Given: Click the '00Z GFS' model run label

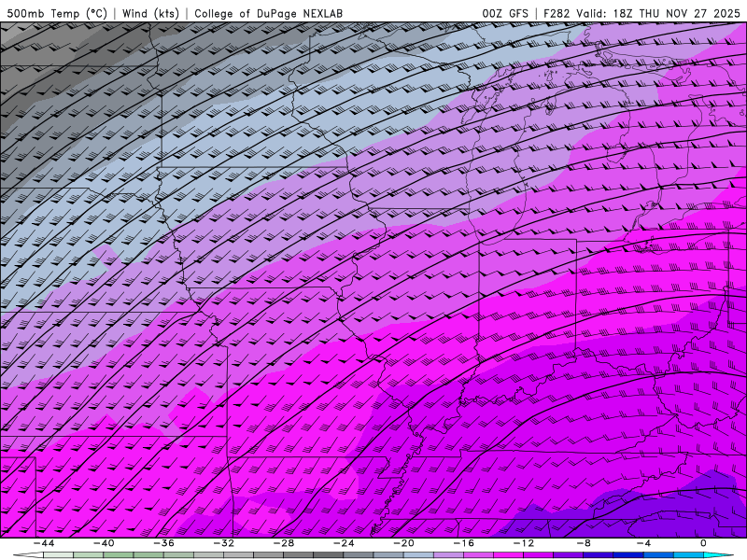Looking at the screenshot, I should click(x=505, y=13).
